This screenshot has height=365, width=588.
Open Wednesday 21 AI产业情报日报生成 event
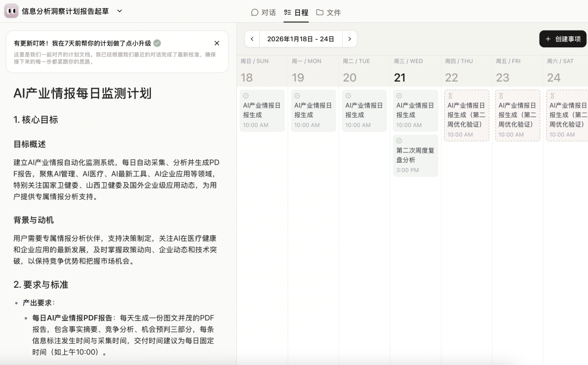point(415,110)
